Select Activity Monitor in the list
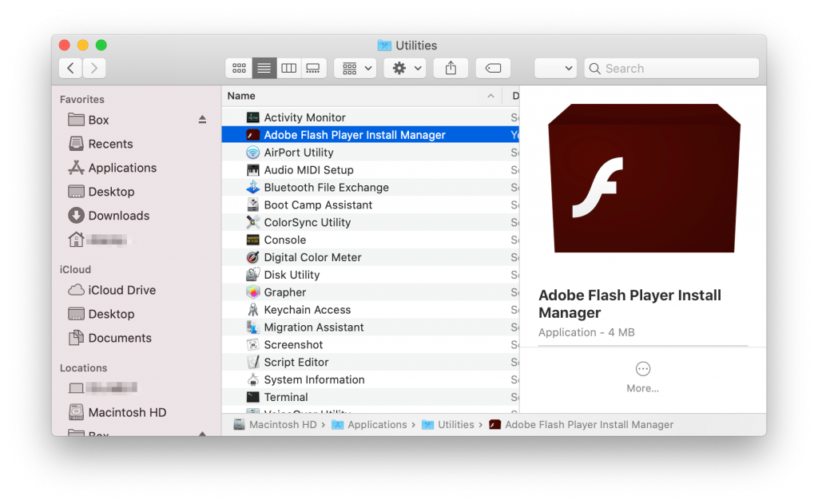 tap(371, 117)
